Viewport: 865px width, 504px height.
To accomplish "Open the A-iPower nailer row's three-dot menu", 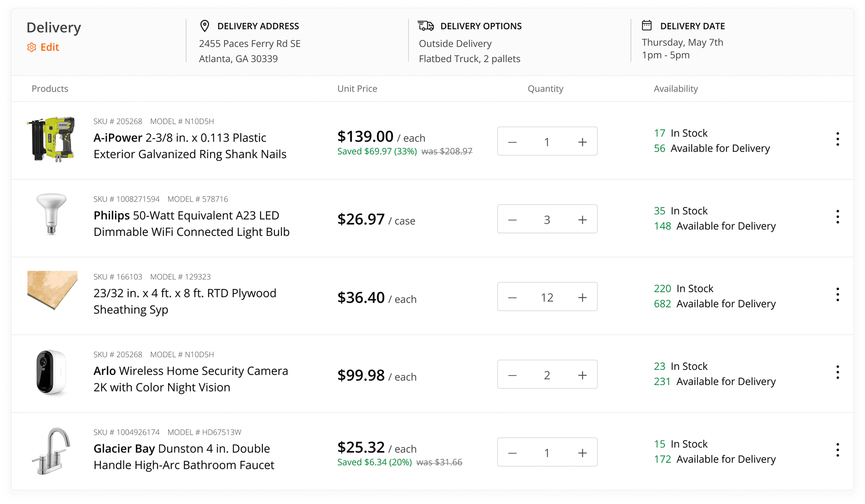I will (x=837, y=139).
